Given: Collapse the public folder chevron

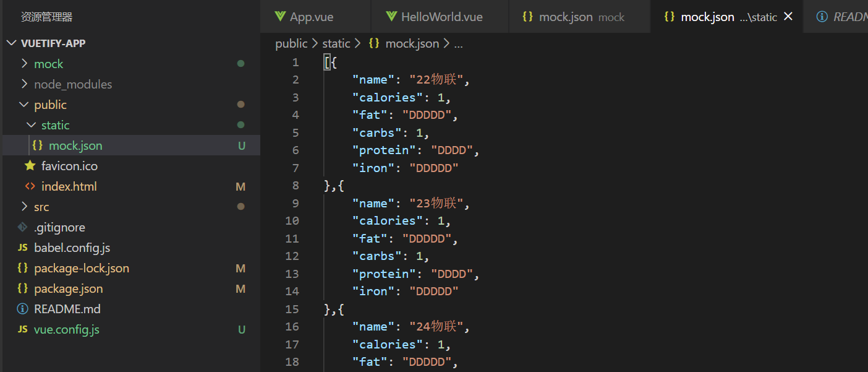Looking at the screenshot, I should (x=24, y=105).
